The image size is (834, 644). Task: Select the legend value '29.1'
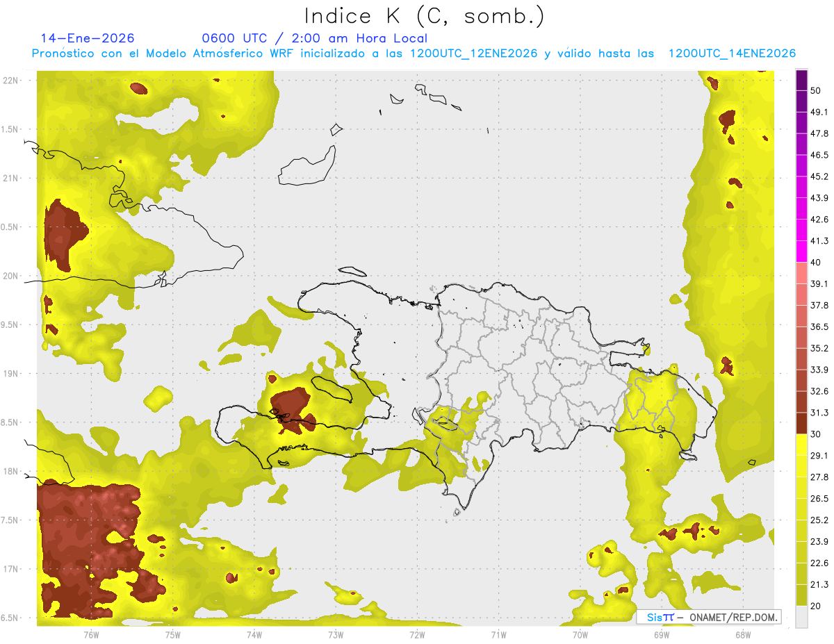point(819,456)
